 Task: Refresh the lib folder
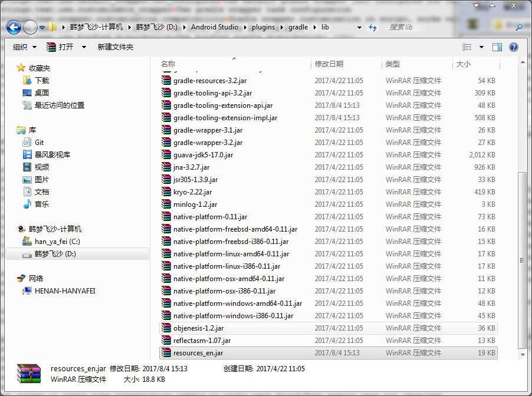pos(373,28)
